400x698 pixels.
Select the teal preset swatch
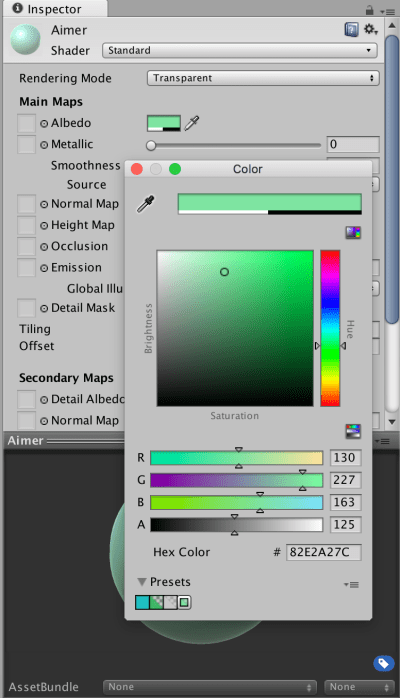click(142, 603)
